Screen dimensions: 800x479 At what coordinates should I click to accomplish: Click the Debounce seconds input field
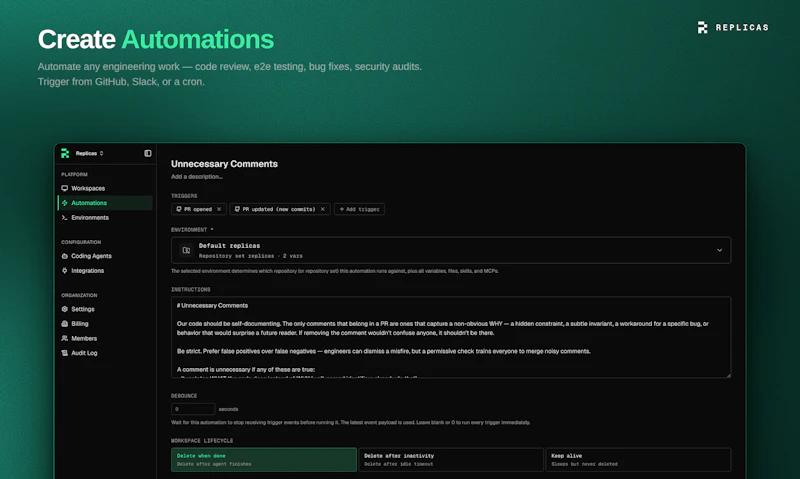tap(193, 409)
